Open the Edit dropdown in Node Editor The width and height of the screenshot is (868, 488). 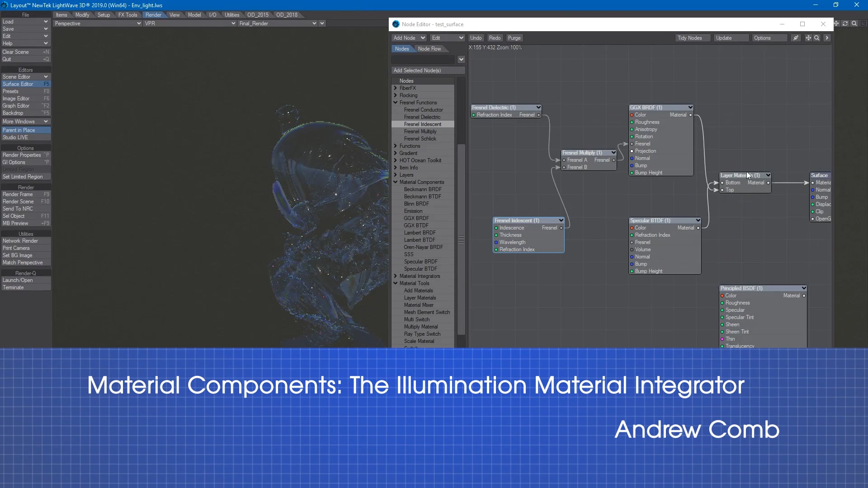[x=447, y=38]
